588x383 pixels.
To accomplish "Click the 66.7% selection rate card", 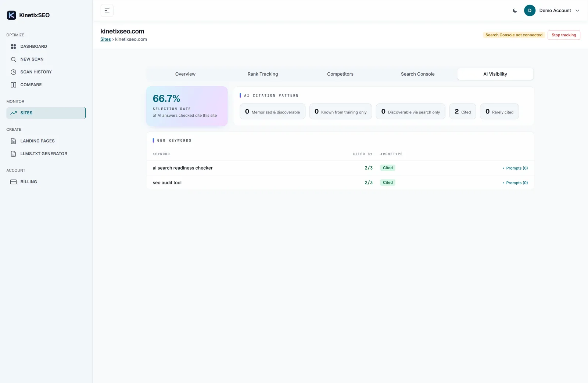I will (x=187, y=106).
